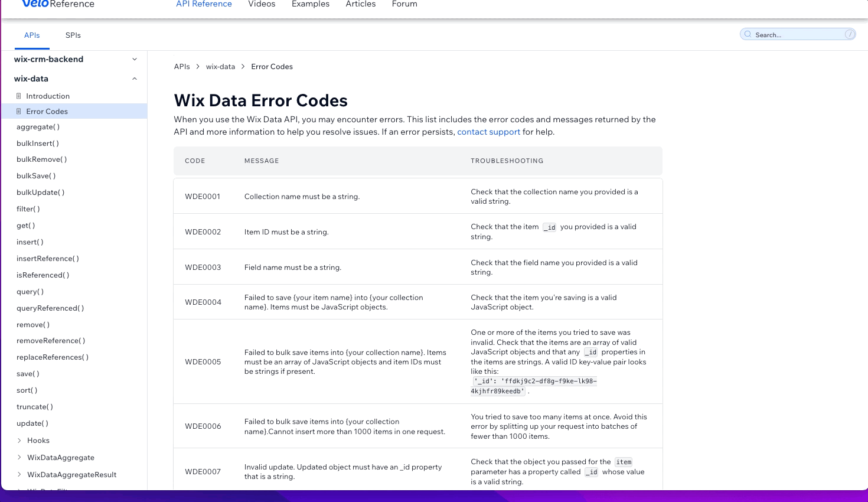Open bulkRemove( ) in the sidebar

pos(42,159)
